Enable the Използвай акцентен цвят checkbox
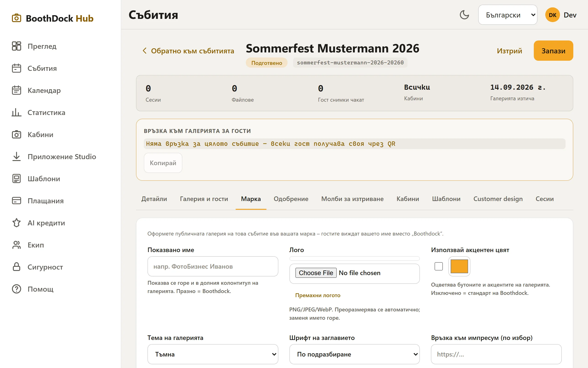 point(438,266)
